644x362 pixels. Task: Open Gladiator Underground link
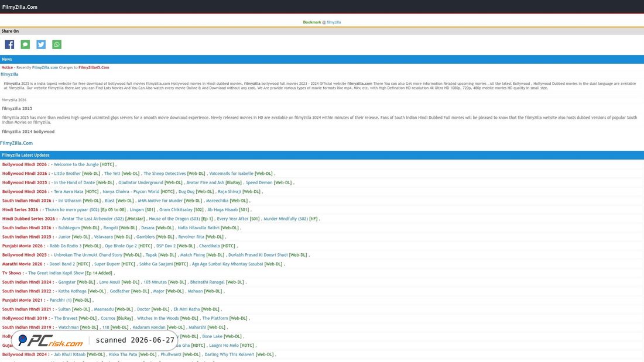pyautogui.click(x=141, y=182)
